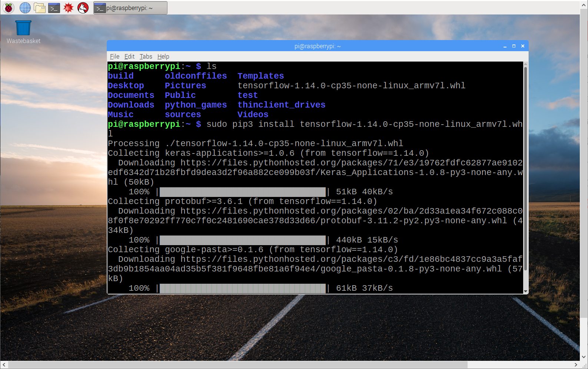Image resolution: width=588 pixels, height=369 pixels.
Task: Open the Raspberry Pi main menu
Action: 9,7
